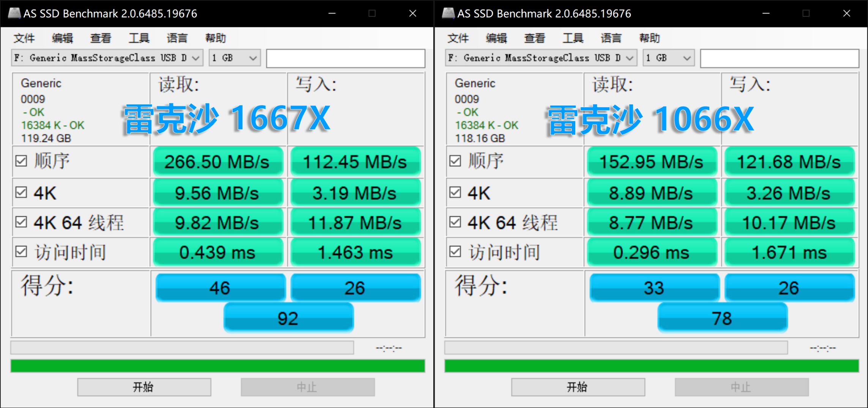Click the gray progress bar in right window
Screen dimensions: 868x408
[616, 348]
